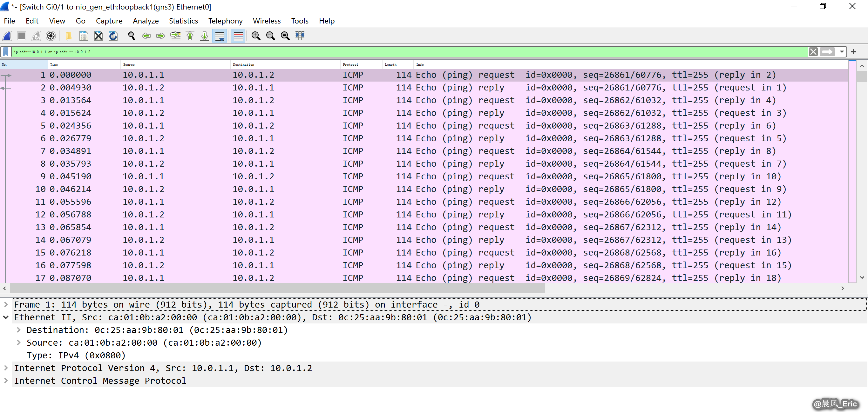
Task: Sort by the Length column header
Action: click(x=397, y=64)
